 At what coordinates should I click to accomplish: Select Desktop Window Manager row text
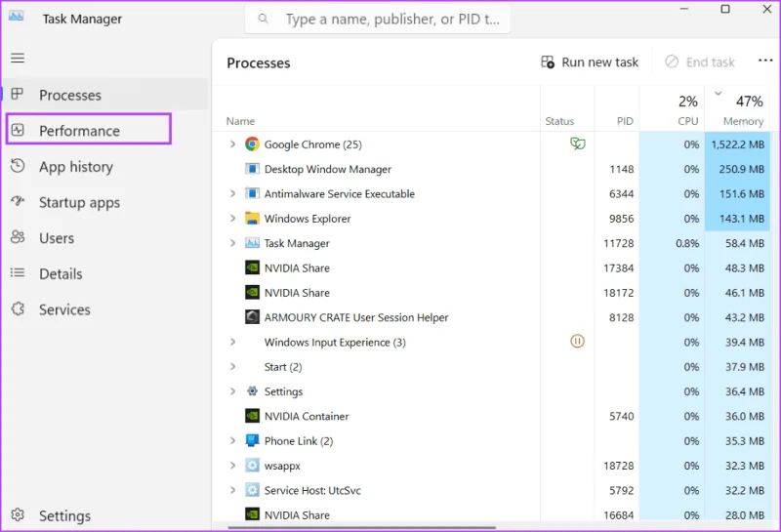pyautogui.click(x=328, y=170)
